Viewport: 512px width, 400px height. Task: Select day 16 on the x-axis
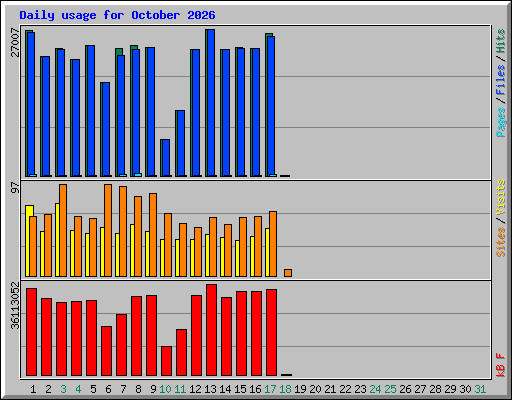click(x=255, y=389)
